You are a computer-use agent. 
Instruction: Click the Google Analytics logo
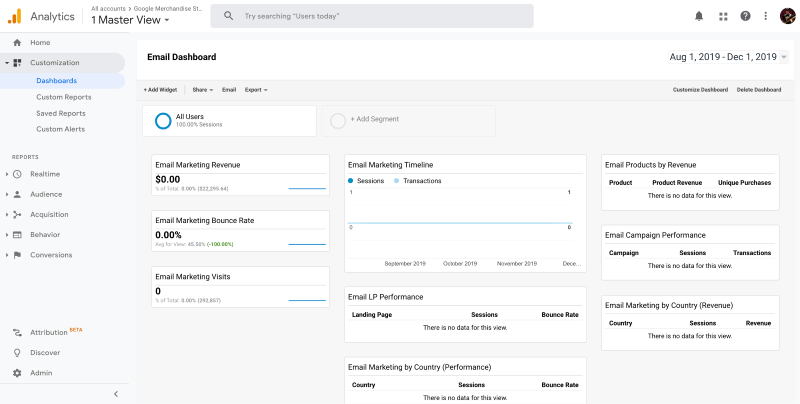pos(15,16)
